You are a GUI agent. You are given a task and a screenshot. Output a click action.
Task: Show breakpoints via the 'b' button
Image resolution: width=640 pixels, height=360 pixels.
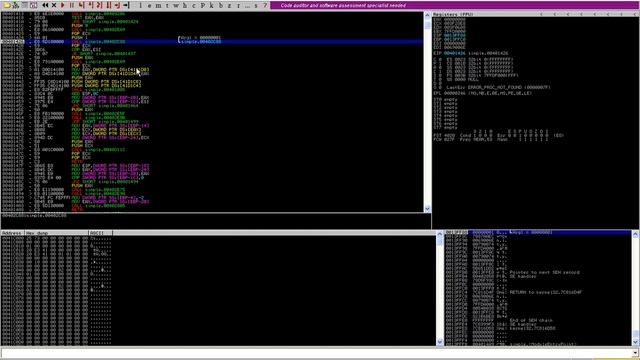click(x=221, y=5)
